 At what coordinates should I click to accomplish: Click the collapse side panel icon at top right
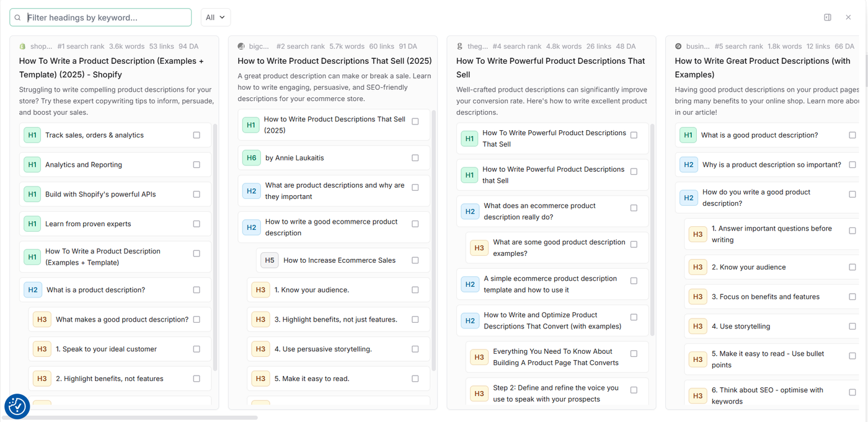coord(827,17)
